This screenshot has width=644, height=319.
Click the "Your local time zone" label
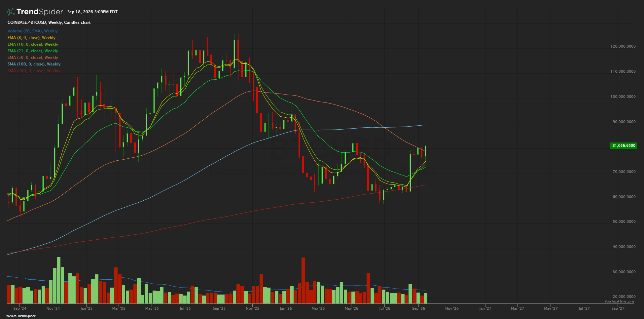(x=619, y=301)
